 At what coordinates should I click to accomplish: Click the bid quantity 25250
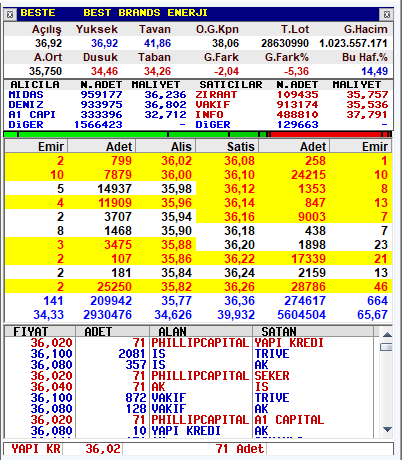pyautogui.click(x=114, y=287)
